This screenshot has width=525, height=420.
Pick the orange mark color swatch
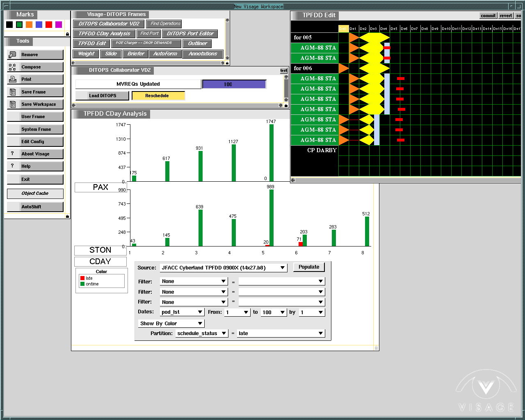[29, 25]
